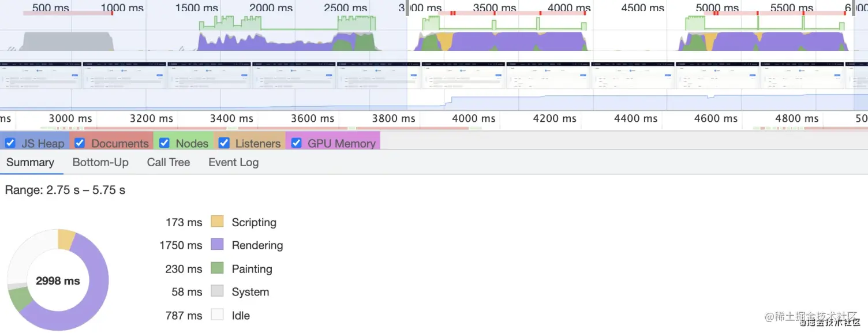Select the 230 ms Painting value
This screenshot has height=333, width=868.
tap(184, 269)
